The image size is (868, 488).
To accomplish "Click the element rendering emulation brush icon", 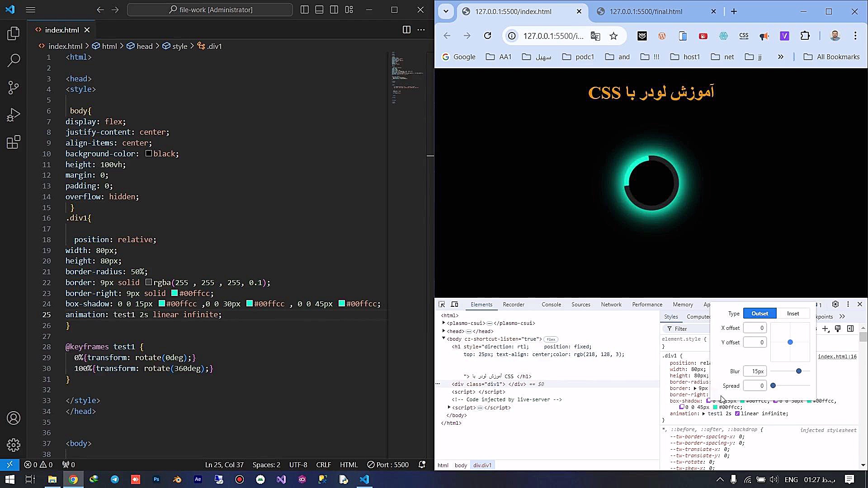I will pyautogui.click(x=838, y=328).
